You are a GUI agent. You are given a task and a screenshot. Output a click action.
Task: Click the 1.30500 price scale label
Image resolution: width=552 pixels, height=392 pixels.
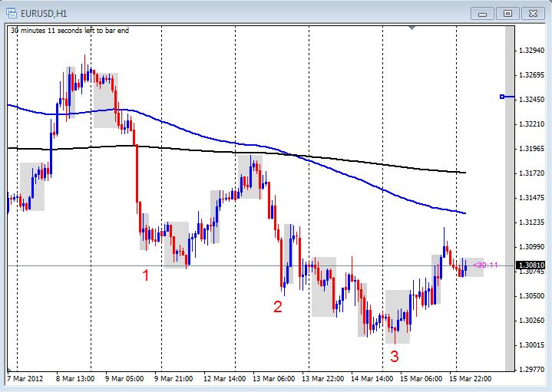tap(531, 296)
